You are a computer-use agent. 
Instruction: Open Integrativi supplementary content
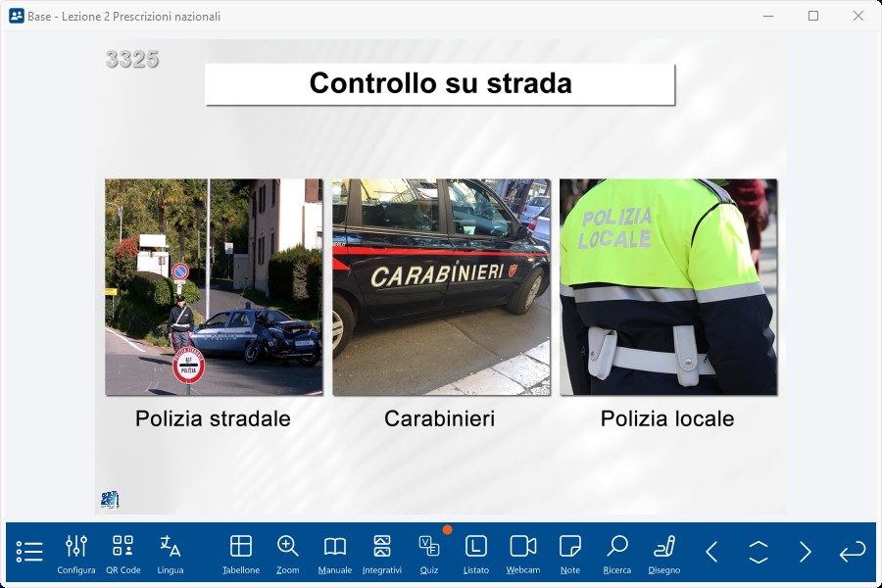click(x=382, y=554)
